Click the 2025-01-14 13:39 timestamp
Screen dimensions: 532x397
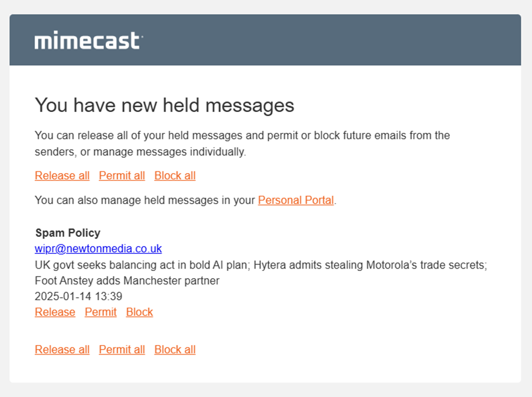[x=78, y=296]
